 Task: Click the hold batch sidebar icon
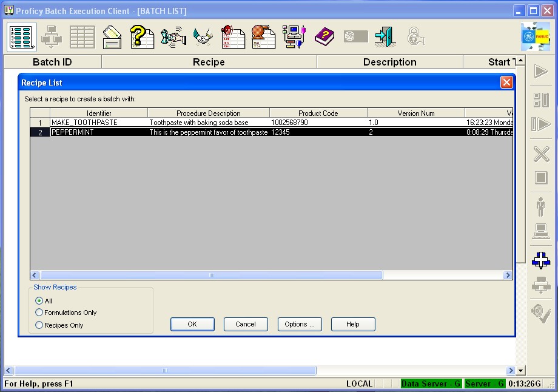click(x=541, y=100)
